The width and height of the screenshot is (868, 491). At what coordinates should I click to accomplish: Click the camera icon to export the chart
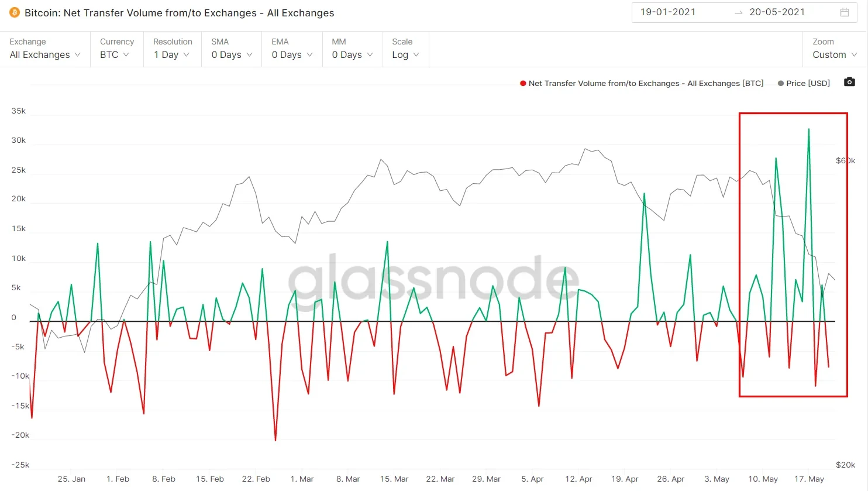(x=849, y=82)
